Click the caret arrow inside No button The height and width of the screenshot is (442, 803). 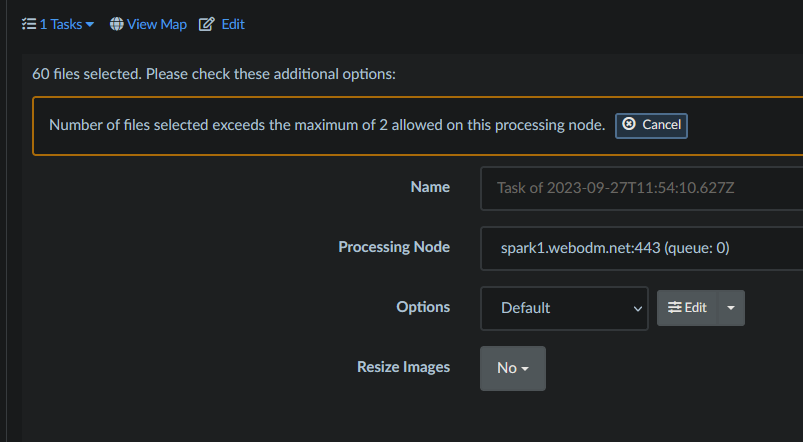click(x=525, y=369)
